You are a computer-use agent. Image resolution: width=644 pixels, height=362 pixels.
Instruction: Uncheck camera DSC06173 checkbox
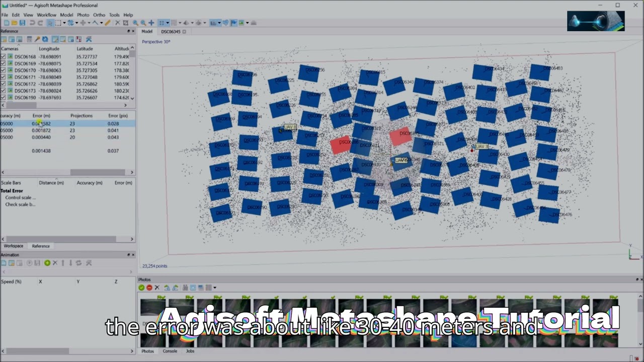(3, 91)
